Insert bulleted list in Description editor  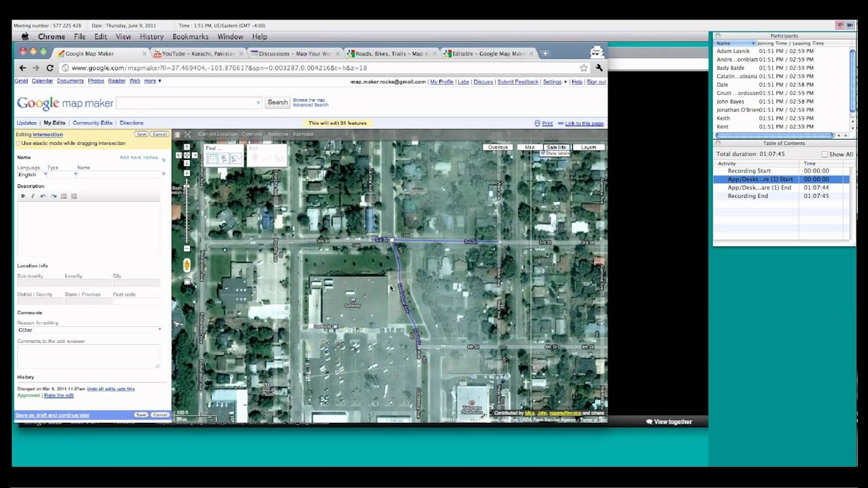pos(64,196)
